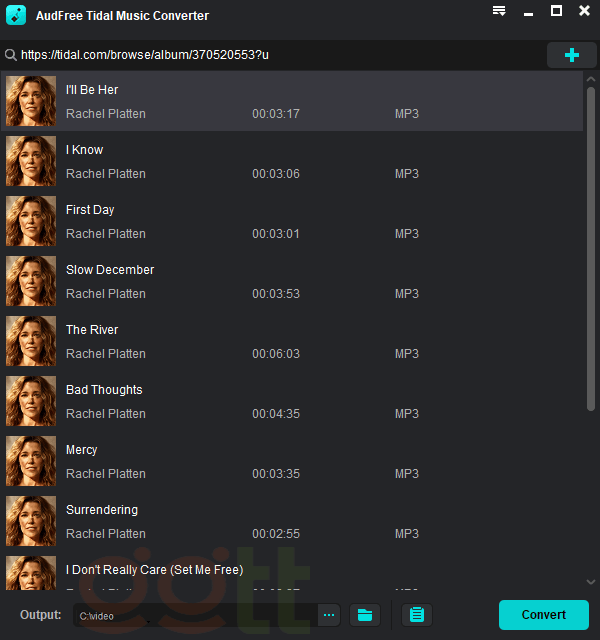The width and height of the screenshot is (600, 640).
Task: Click the Bad Thoughts album artwork
Action: [31, 401]
